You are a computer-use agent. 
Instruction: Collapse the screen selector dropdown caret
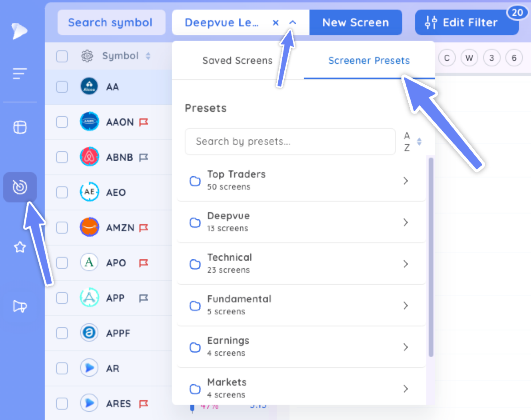pos(293,22)
